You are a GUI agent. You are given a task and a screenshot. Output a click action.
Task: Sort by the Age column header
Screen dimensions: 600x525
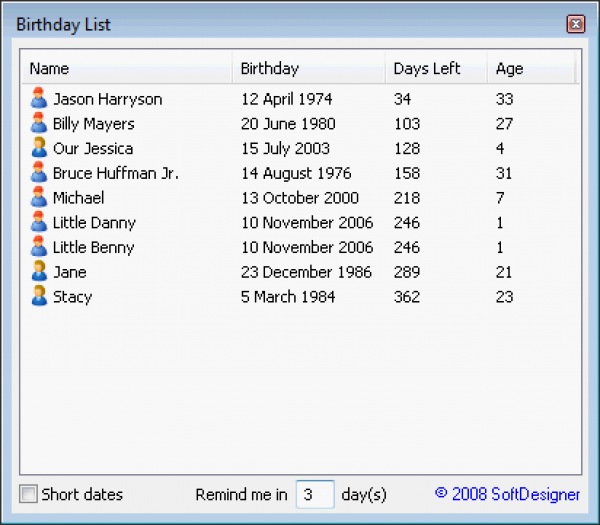click(530, 69)
